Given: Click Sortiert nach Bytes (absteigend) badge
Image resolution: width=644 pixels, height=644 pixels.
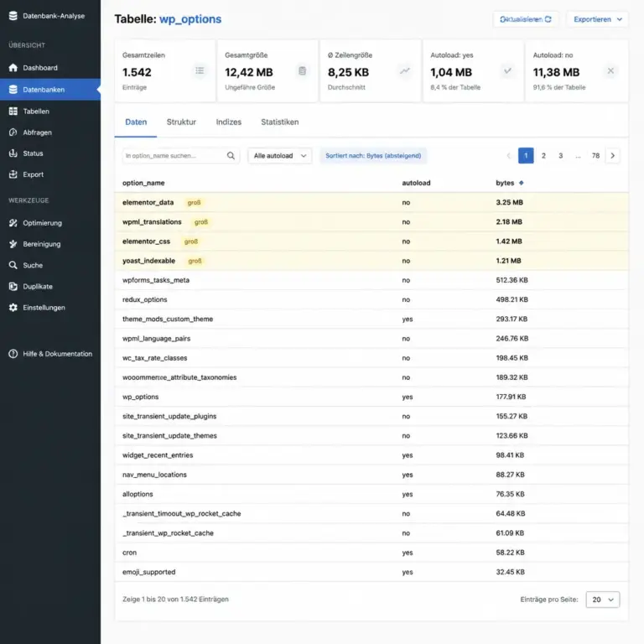Looking at the screenshot, I should [373, 156].
